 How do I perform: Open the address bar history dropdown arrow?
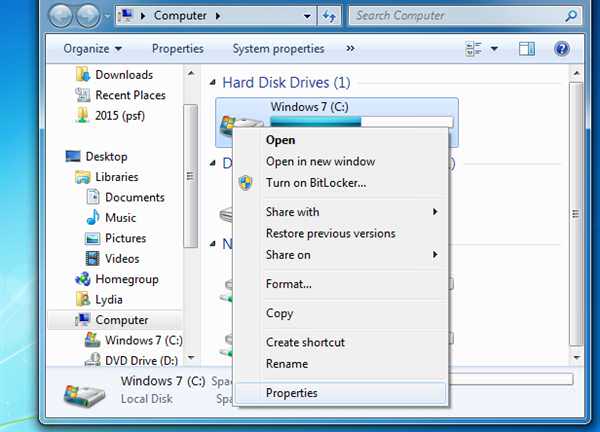[307, 16]
